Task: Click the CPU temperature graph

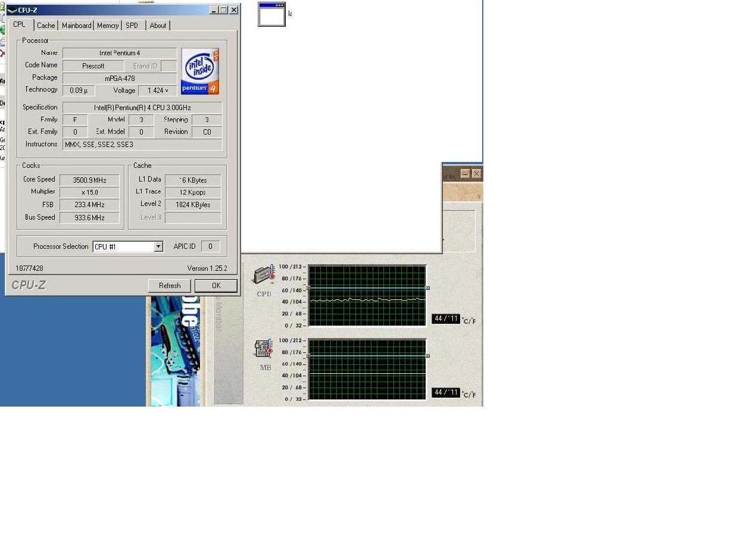Action: pos(367,296)
